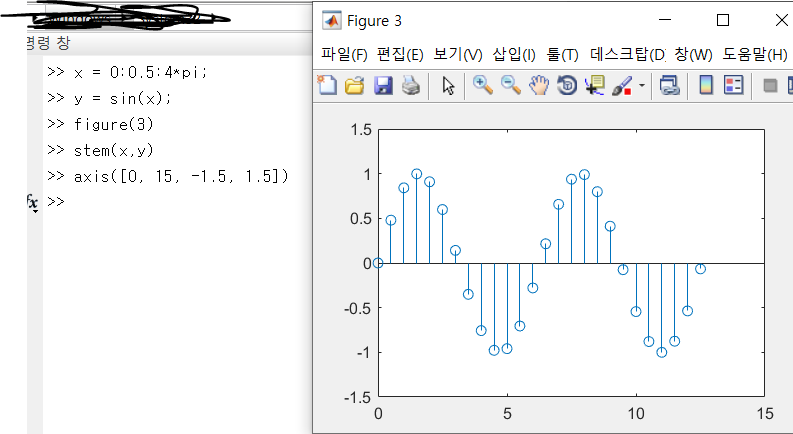The image size is (793, 434).
Task: Open the 파일(F) menu
Action: (x=344, y=54)
